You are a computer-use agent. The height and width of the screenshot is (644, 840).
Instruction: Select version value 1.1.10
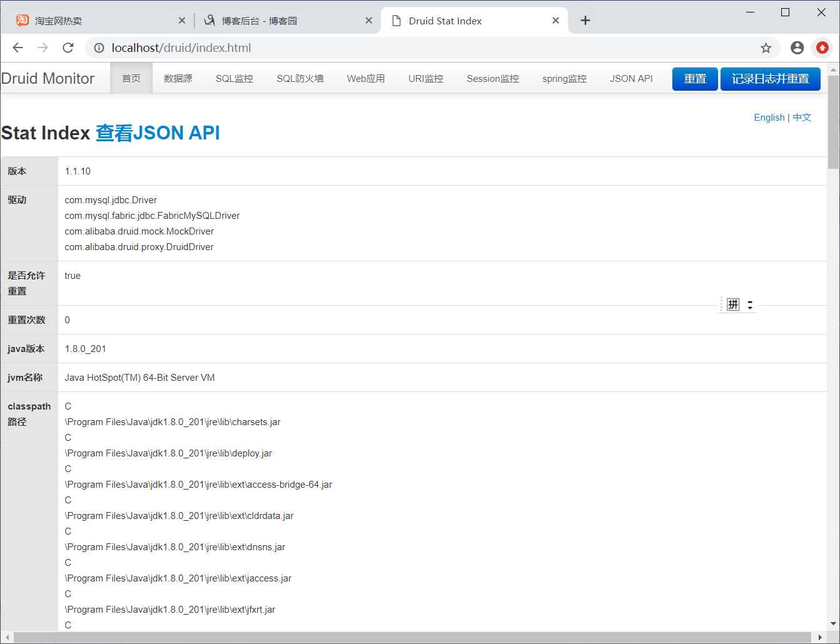(78, 171)
